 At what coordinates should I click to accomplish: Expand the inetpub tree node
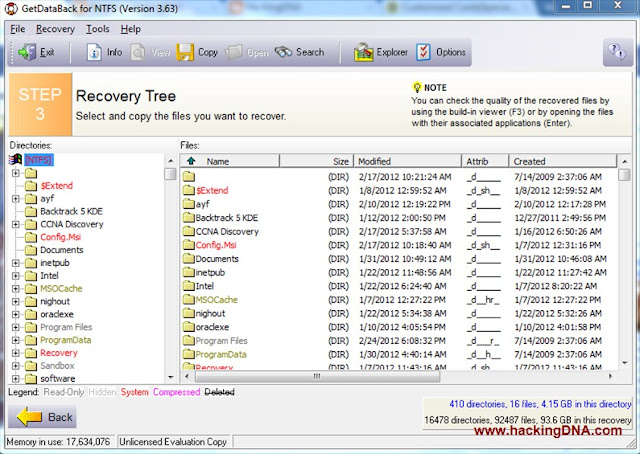pos(16,263)
